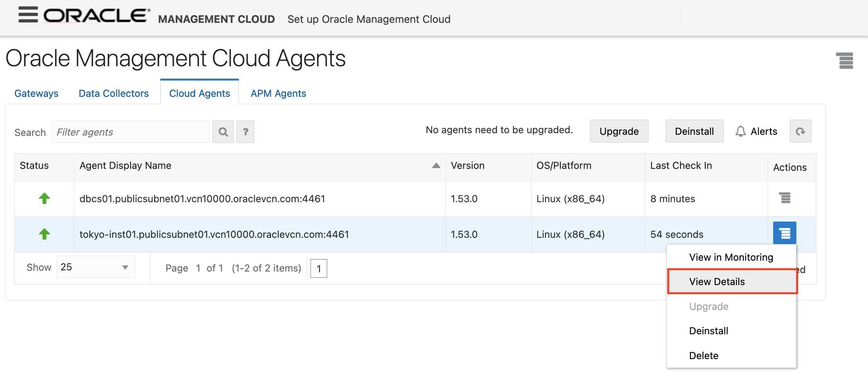The height and width of the screenshot is (380, 868).
Task: Switch to the Data Collectors tab
Action: point(113,93)
